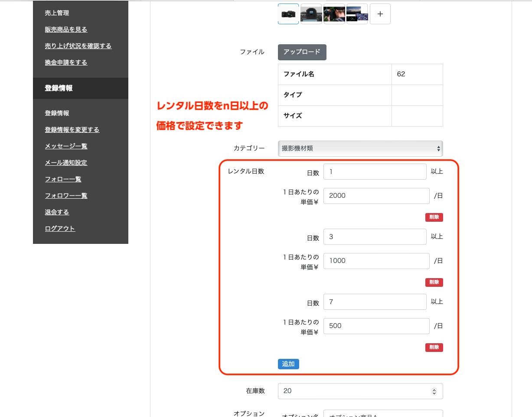Viewport: 532px width, 417px height.
Task: Adjust the 在庫数 stepper arrows
Action: (434, 391)
